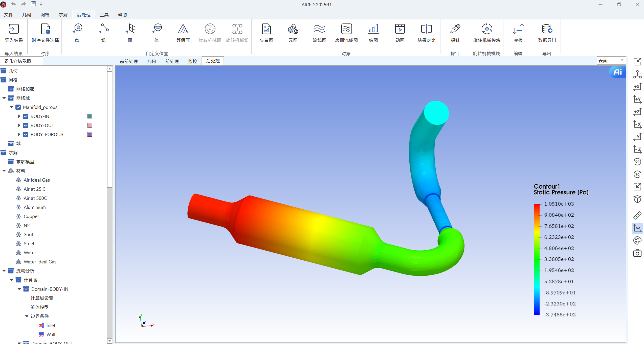Activate the 探针 probe tool
The image size is (644, 344).
(x=455, y=33)
